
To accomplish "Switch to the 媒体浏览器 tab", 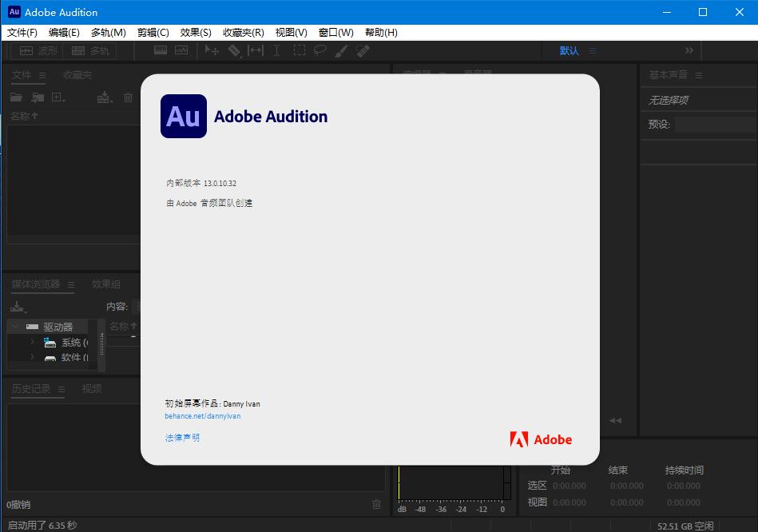I will (x=36, y=284).
